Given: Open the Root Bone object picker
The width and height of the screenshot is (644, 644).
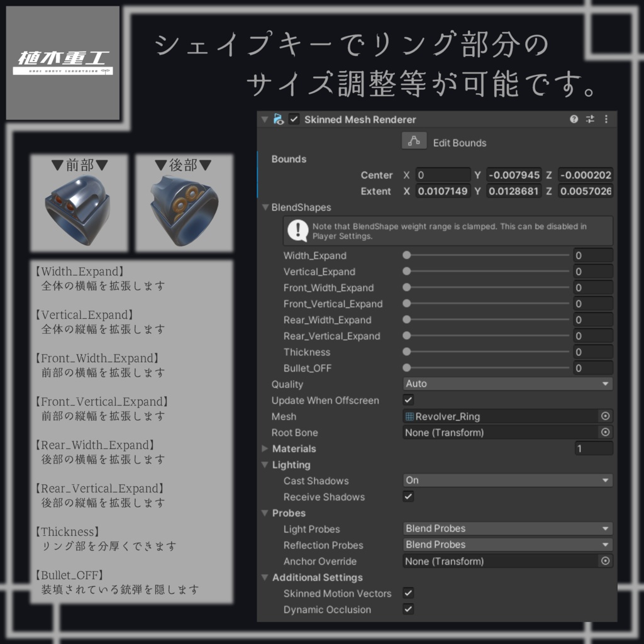Looking at the screenshot, I should 604,432.
